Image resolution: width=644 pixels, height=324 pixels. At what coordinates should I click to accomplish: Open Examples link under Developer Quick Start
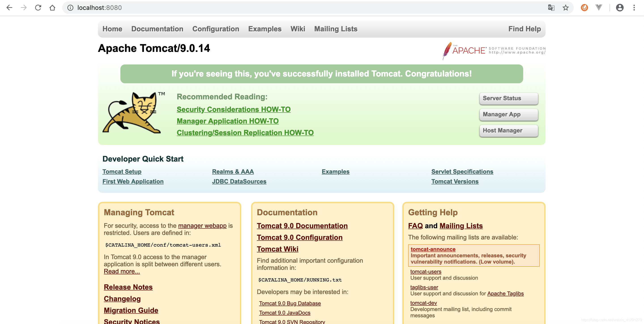tap(335, 172)
